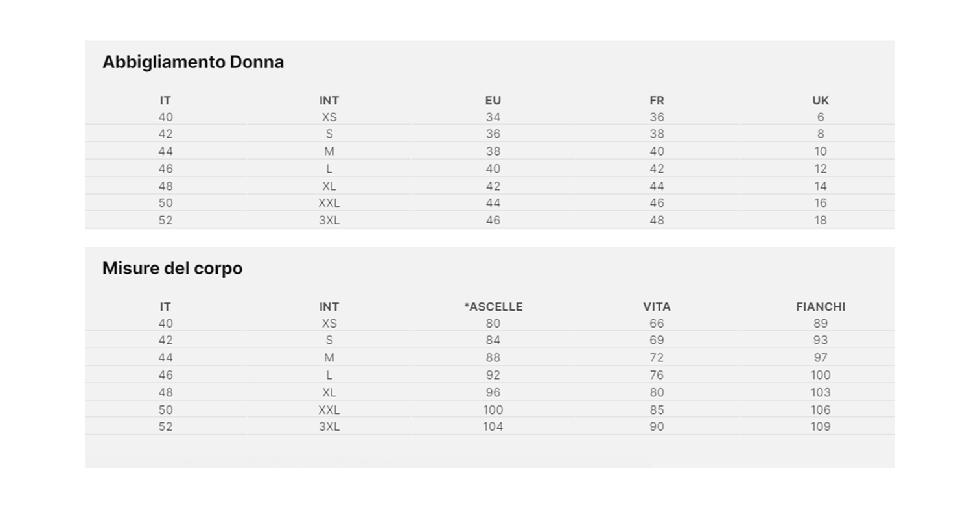Click the UK size 18 cell
The width and height of the screenshot is (980, 506).
tap(820, 221)
